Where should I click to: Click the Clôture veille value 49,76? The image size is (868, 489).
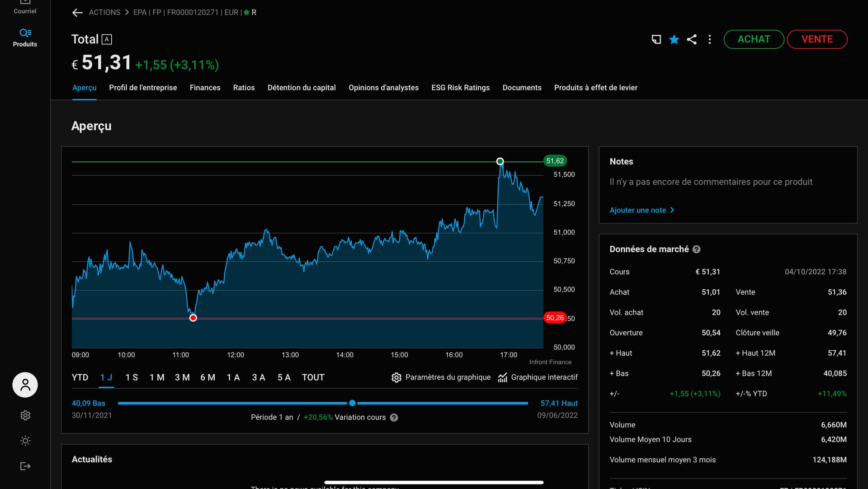click(837, 333)
